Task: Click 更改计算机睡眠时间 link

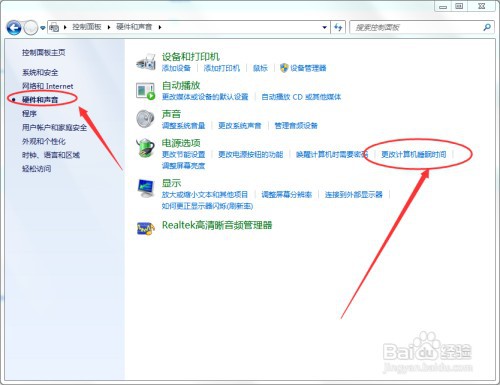Action: 414,155
